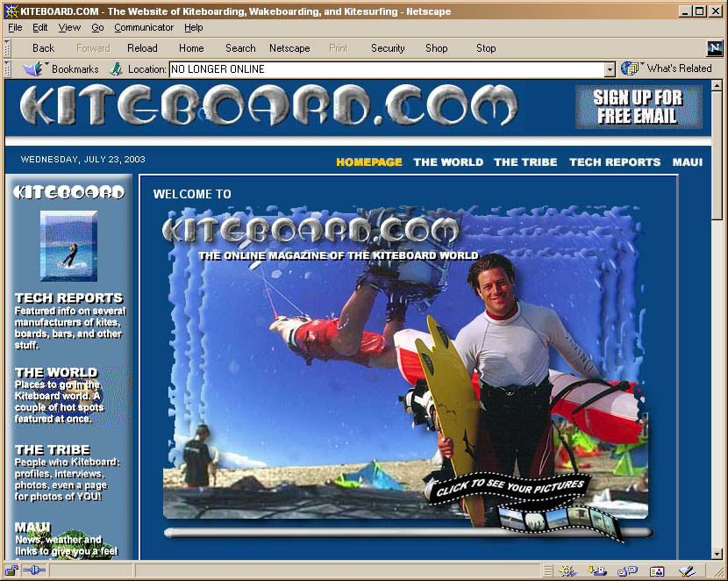Click the sidebar text 'People who Kiteboard: profiles, interviews'
The image size is (728, 581).
pos(68,479)
